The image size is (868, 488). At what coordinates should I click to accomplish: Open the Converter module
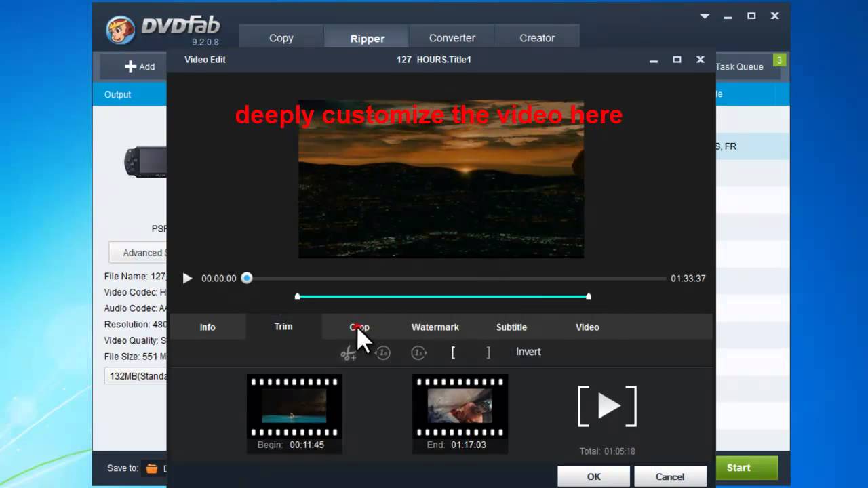coord(452,38)
